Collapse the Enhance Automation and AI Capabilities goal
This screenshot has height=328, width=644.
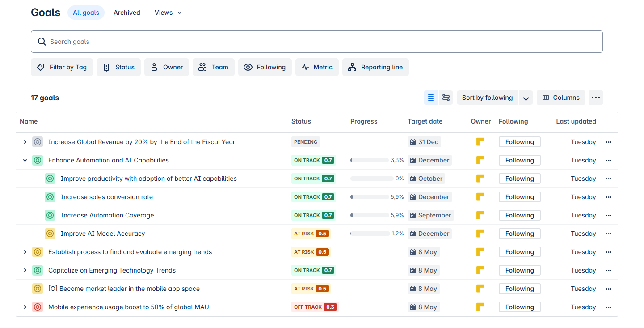(x=25, y=160)
